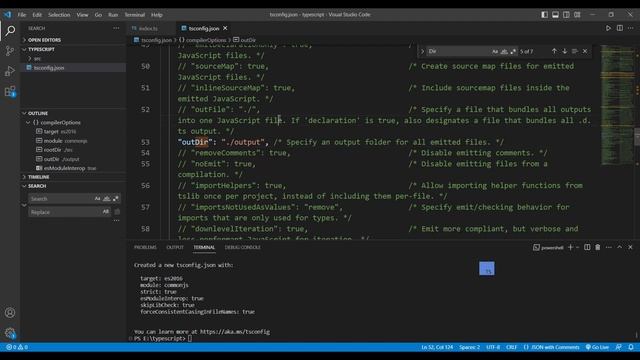Viewport: 640px width, 360px height.
Task: Open the Selection menu
Action: [x=59, y=15]
